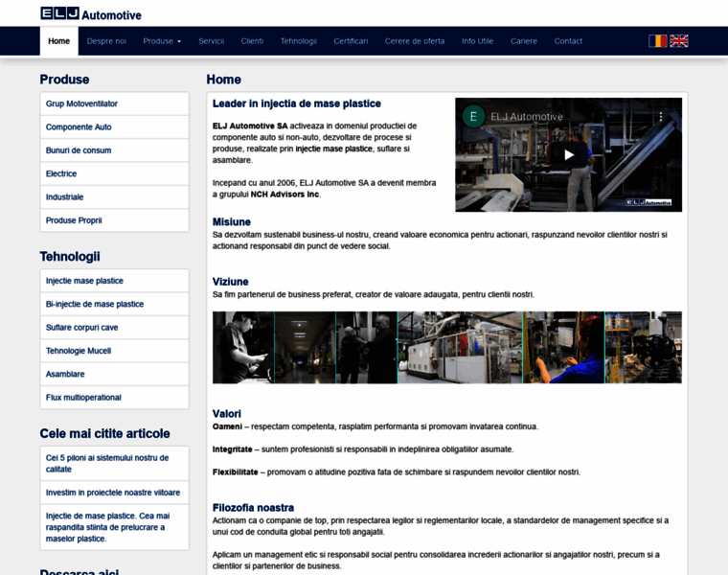
Task: Switch site language to Romanian flag
Action: point(657,41)
